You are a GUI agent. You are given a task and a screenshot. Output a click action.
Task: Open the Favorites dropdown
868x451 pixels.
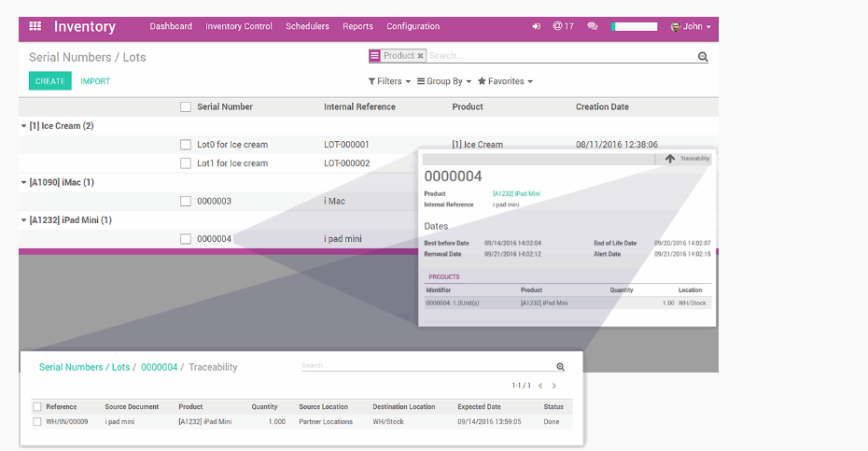[x=505, y=81]
